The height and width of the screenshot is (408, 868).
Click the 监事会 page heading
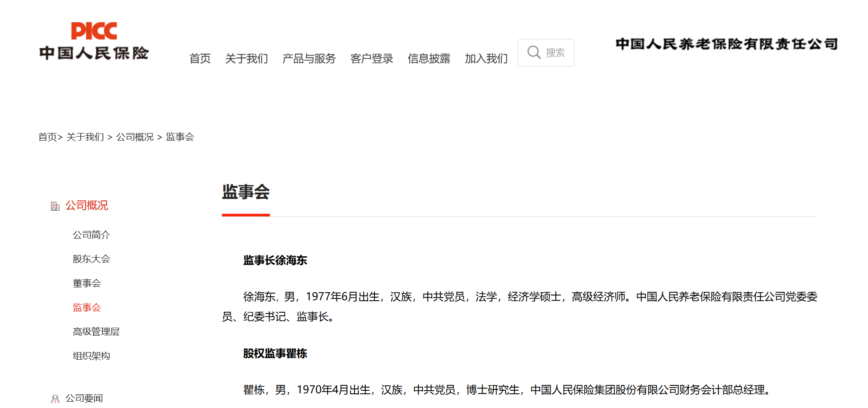(x=246, y=192)
